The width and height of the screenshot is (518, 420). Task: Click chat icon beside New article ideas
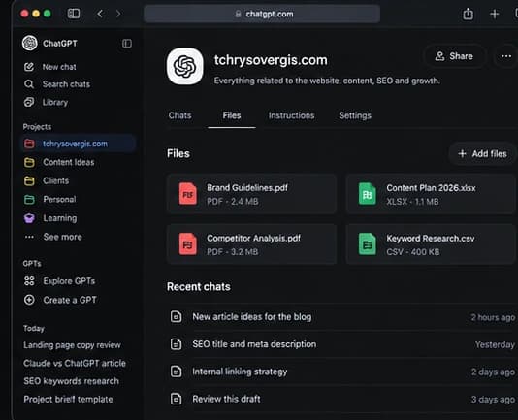[177, 316]
